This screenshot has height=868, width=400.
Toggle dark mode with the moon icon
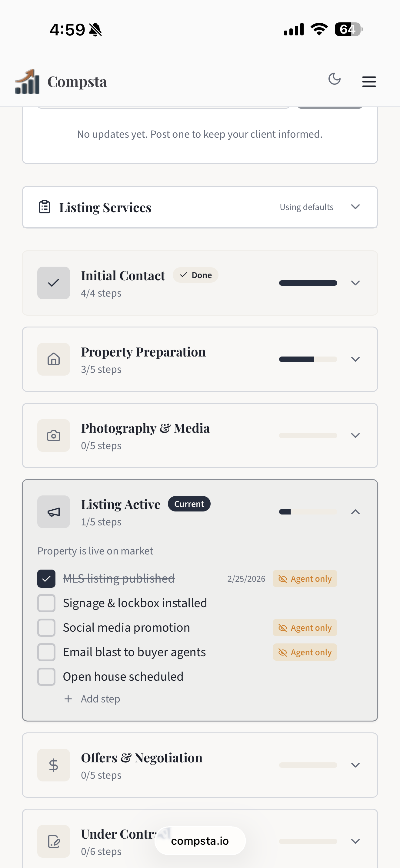(x=334, y=79)
